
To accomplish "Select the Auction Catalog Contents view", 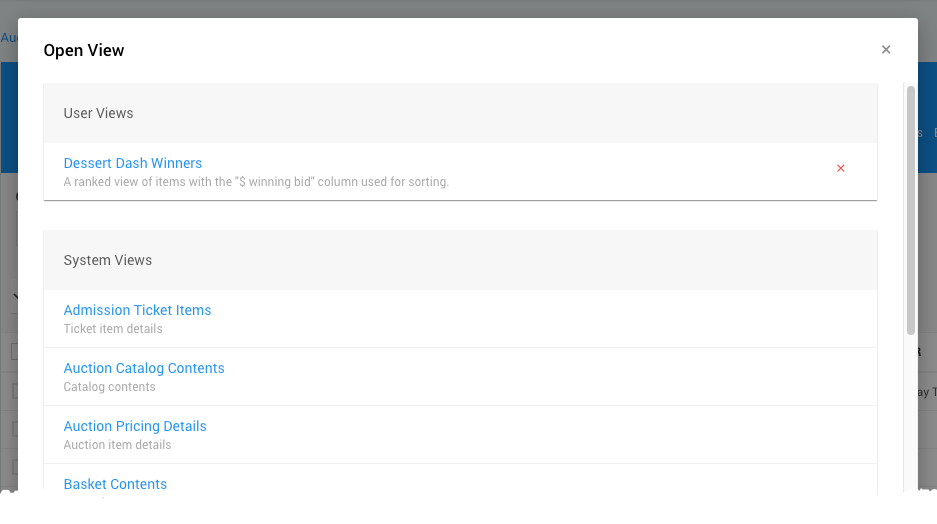I will coord(144,368).
